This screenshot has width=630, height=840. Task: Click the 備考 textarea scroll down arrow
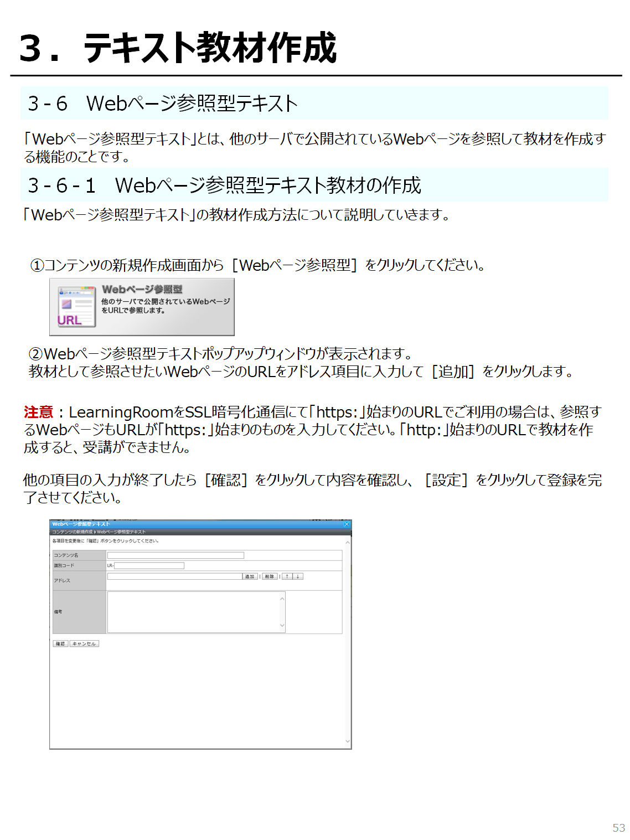point(282,626)
